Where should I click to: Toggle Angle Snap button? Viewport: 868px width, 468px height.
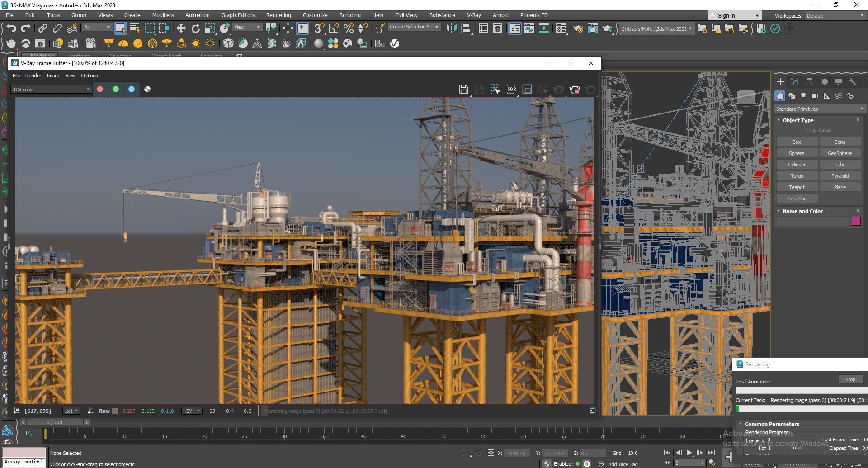point(334,28)
